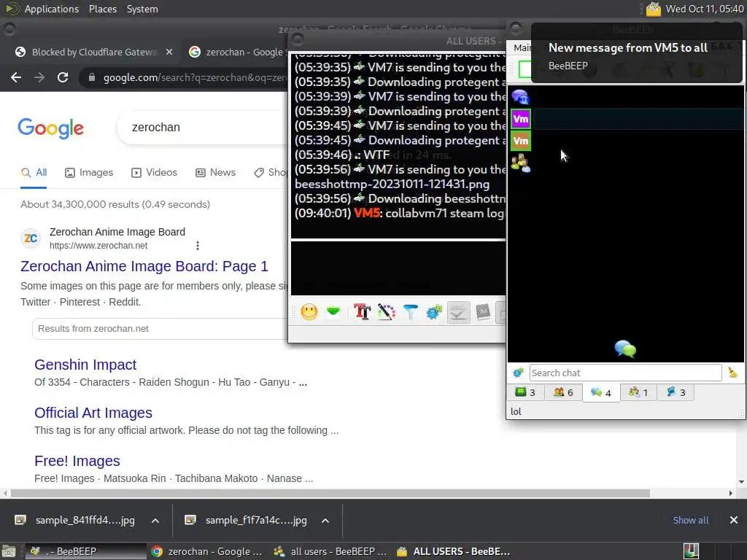Toggle the grey word completion icon

coord(483,312)
